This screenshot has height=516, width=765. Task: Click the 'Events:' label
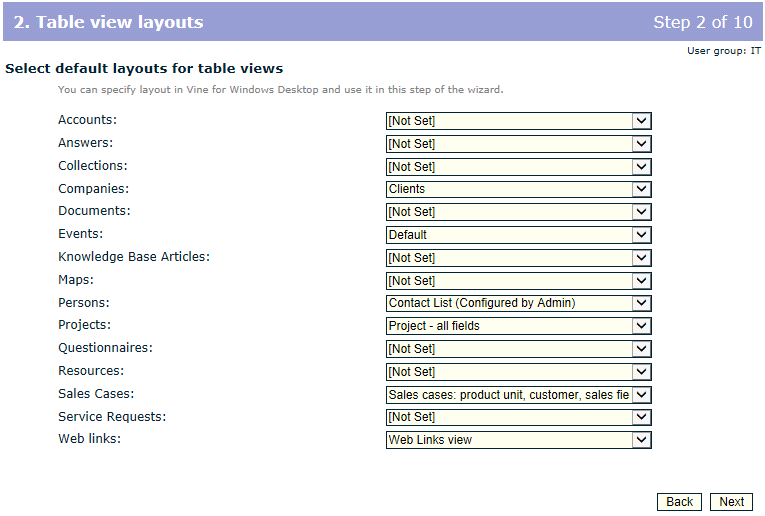click(x=81, y=234)
